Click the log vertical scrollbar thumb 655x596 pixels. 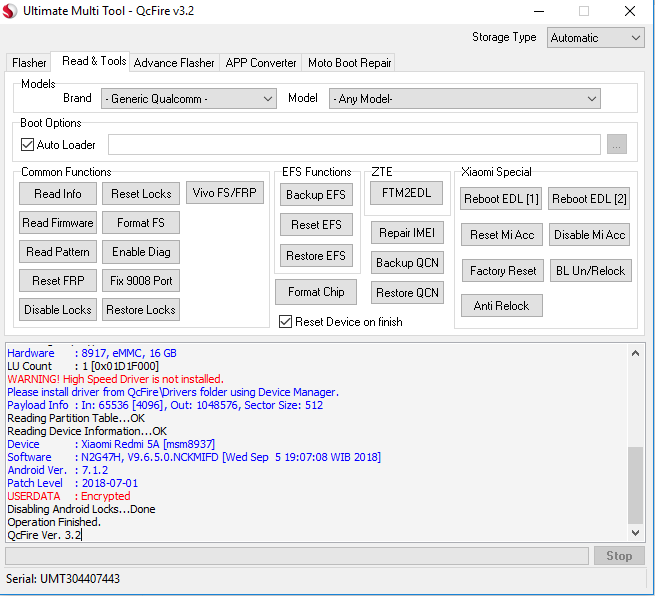pos(635,485)
